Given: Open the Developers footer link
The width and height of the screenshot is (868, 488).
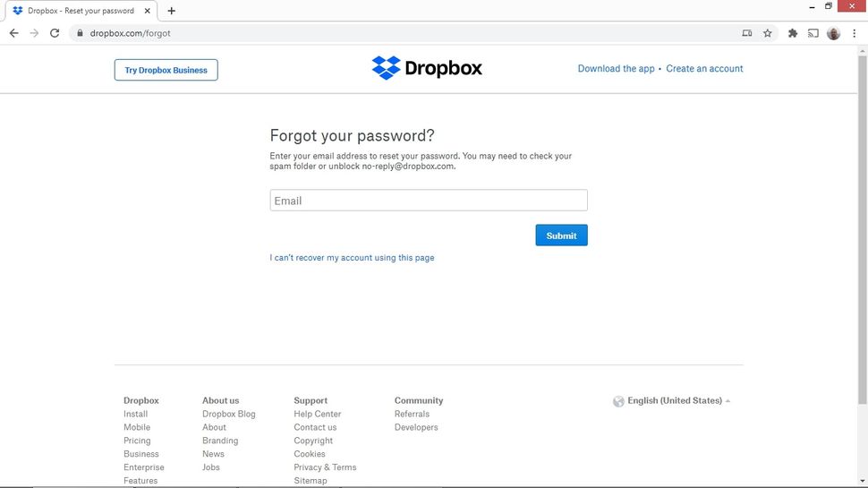Looking at the screenshot, I should [416, 427].
